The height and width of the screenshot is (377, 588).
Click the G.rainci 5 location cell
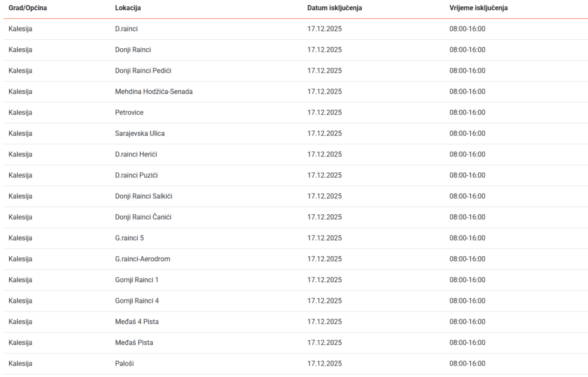click(x=129, y=238)
